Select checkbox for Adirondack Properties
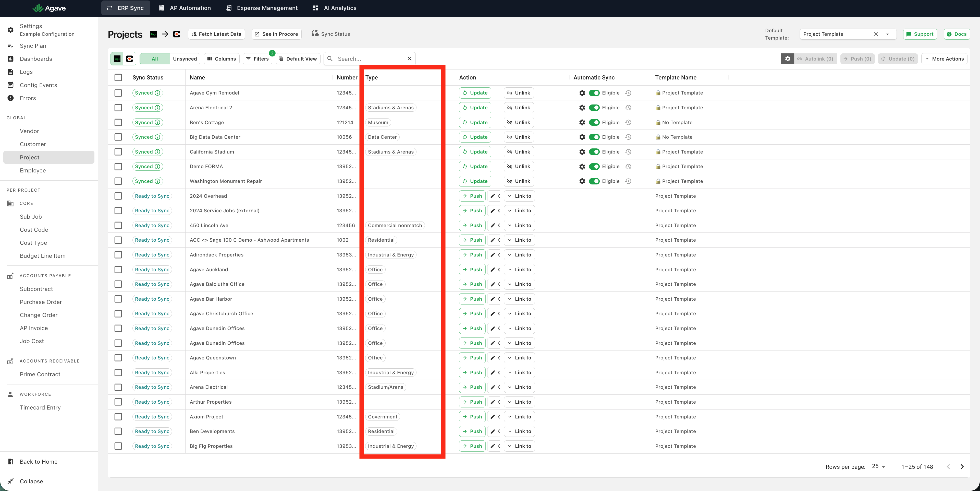980x491 pixels. click(x=118, y=255)
